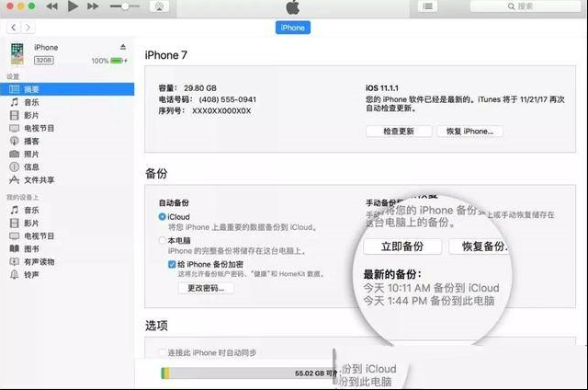Open 文件共享 in the sidebar
This screenshot has height=390, width=588.
click(x=67, y=179)
